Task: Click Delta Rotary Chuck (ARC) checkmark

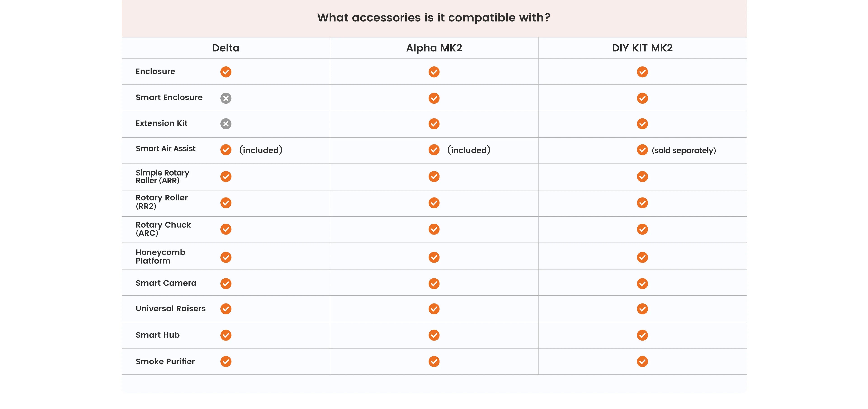Action: 226,229
